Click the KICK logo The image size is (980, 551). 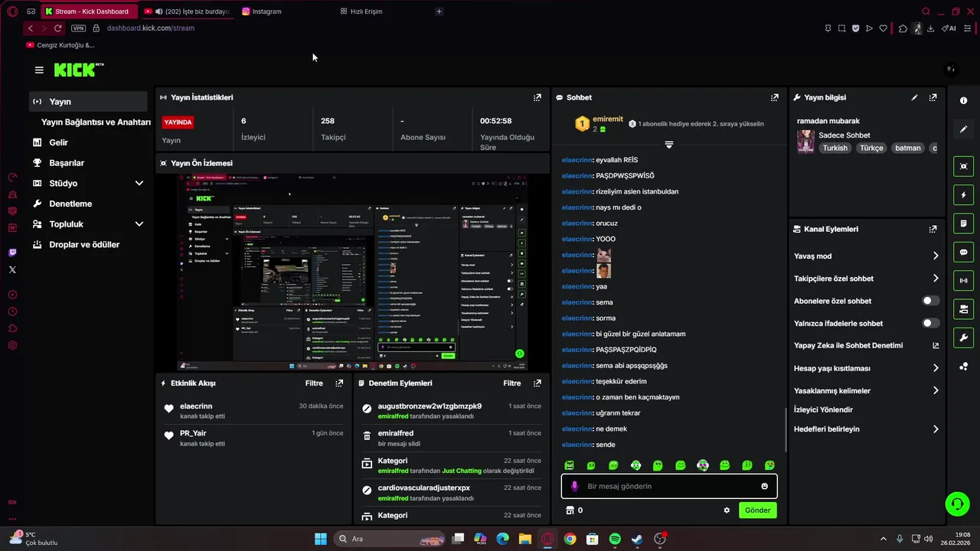click(79, 70)
